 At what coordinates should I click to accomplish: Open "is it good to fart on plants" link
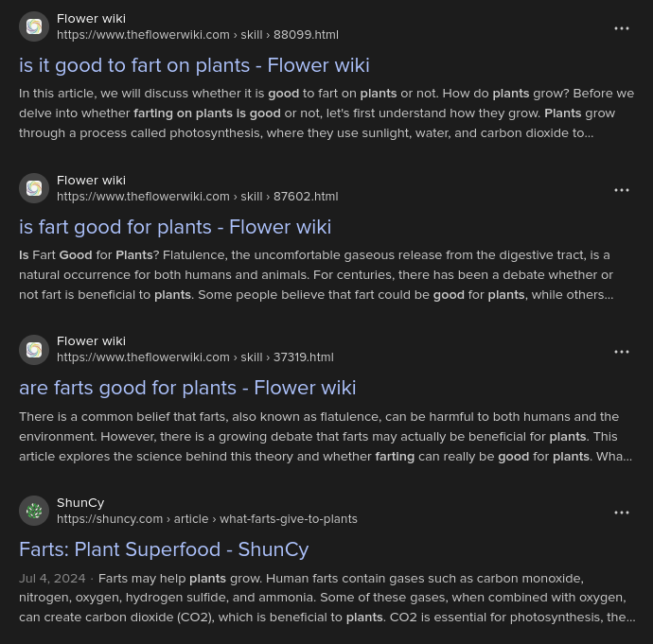tap(194, 65)
